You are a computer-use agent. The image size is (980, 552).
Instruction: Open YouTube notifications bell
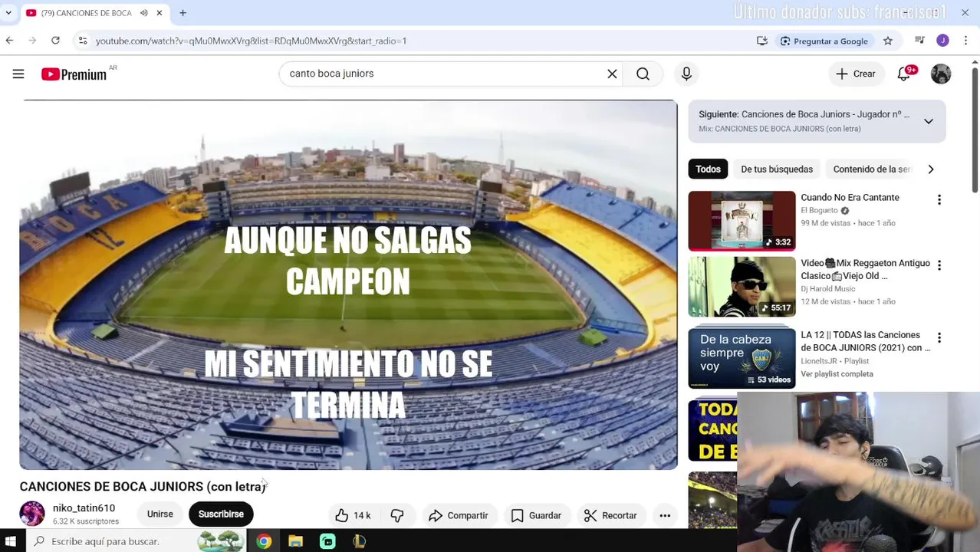(x=905, y=74)
